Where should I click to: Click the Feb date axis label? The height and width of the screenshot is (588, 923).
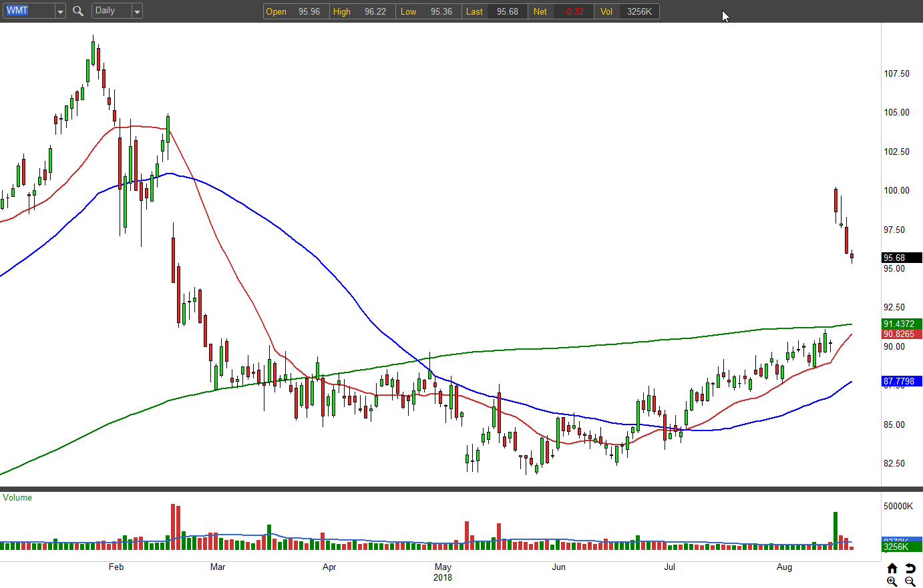pos(116,567)
